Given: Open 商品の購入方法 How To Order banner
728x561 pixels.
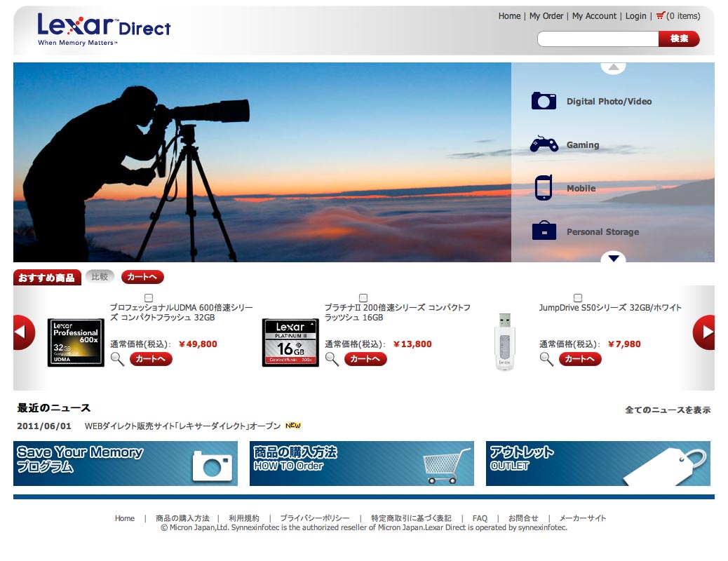Looking at the screenshot, I should pyautogui.click(x=362, y=464).
